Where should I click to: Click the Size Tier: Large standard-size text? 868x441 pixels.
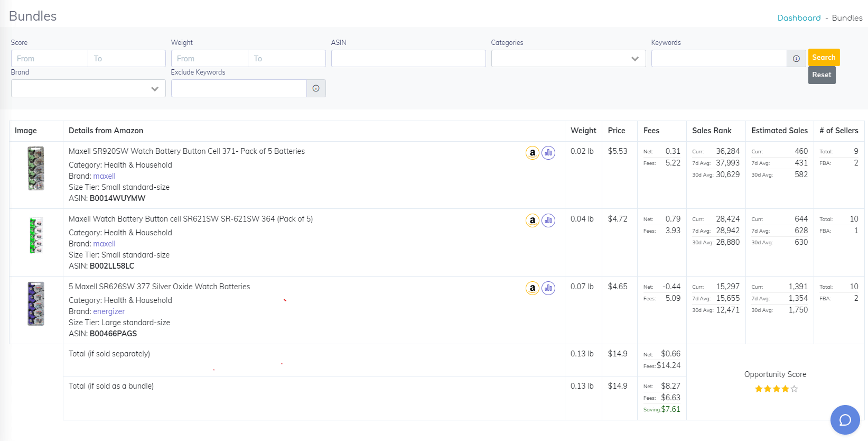tap(119, 323)
